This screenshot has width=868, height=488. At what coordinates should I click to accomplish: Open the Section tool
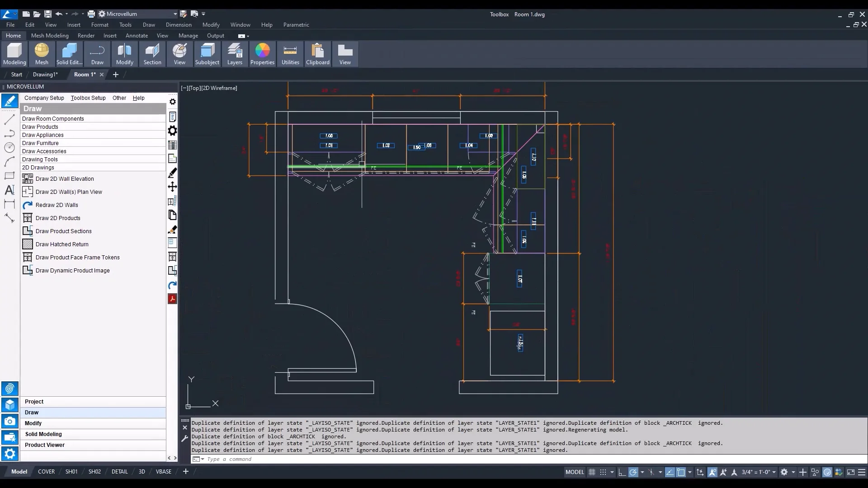click(153, 54)
